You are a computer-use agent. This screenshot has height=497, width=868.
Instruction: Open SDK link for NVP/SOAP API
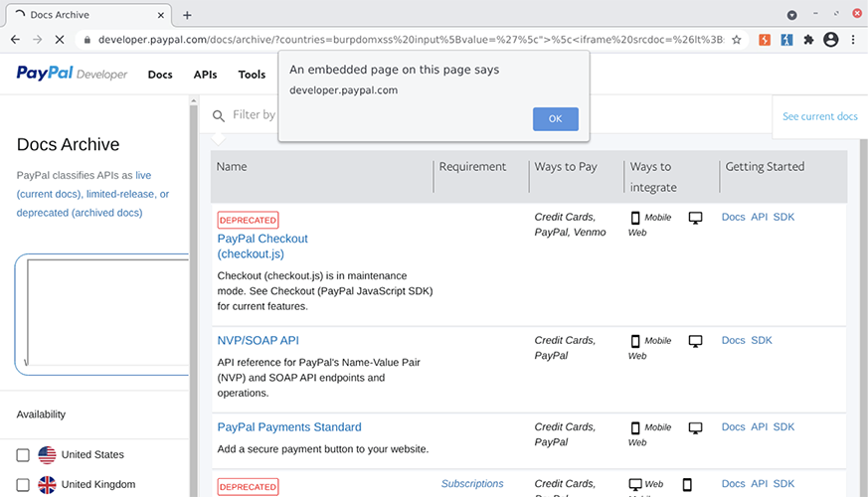point(762,340)
